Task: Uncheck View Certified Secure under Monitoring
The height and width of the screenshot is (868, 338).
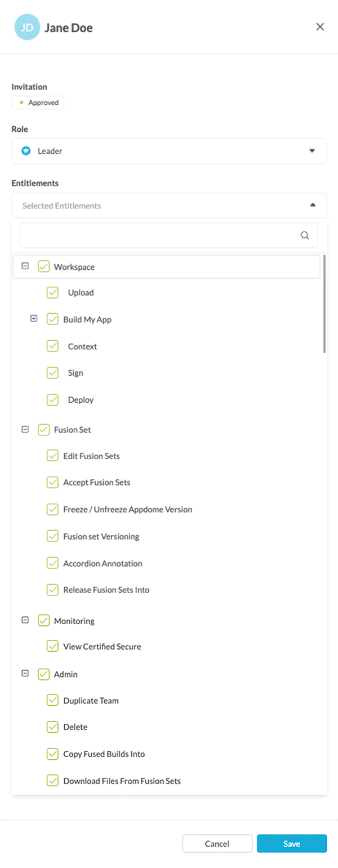Action: pyautogui.click(x=52, y=646)
